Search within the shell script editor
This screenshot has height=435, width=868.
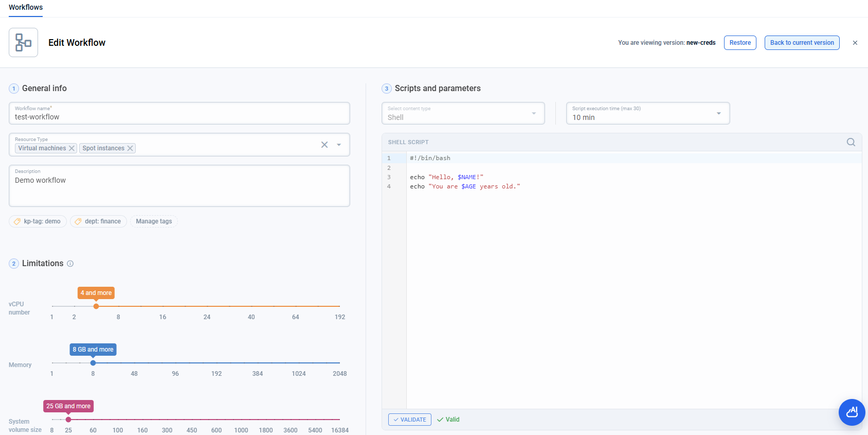pyautogui.click(x=851, y=142)
